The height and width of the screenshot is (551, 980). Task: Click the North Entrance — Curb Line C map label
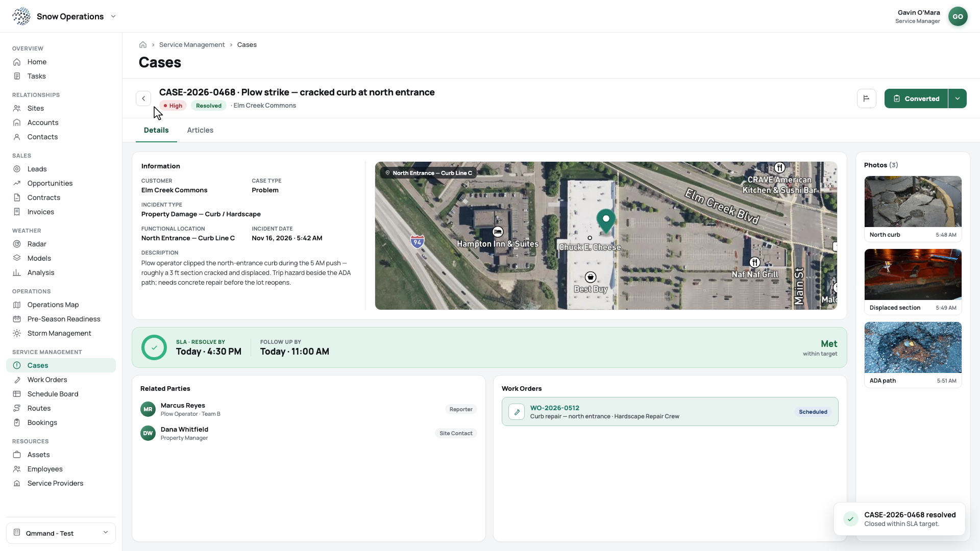click(x=428, y=173)
